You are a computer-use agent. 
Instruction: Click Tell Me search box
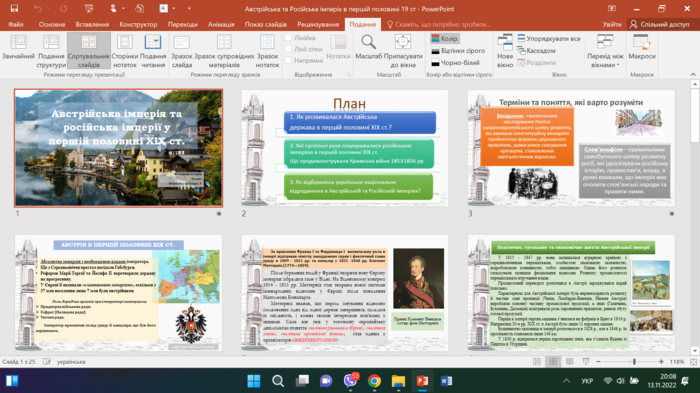(x=438, y=24)
